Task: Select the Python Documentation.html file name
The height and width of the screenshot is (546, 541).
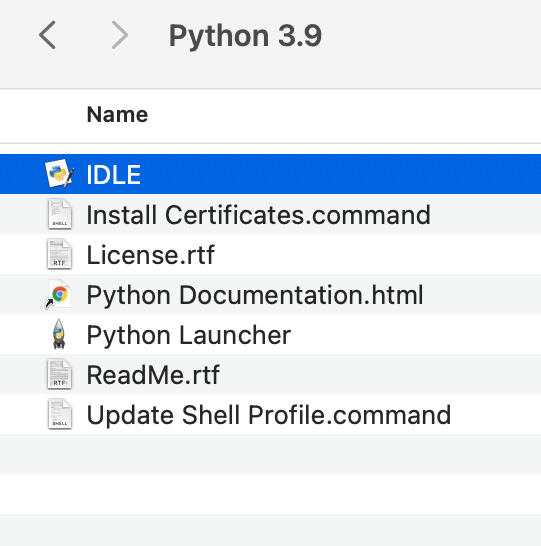Action: point(255,295)
